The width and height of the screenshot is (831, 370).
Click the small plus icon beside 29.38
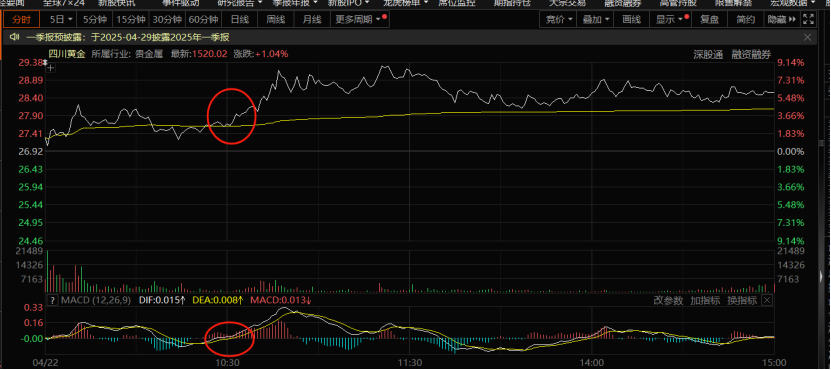click(51, 68)
